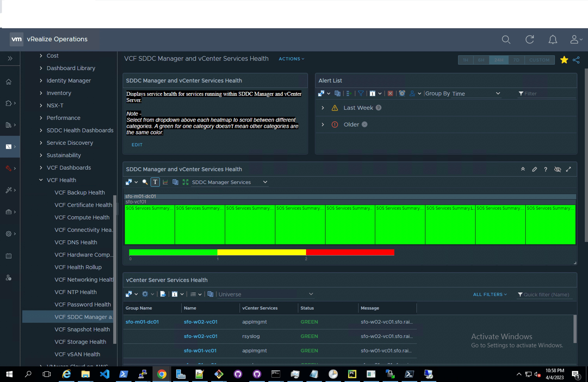Click the export document icon in vCenter Services toolbar

[163, 294]
